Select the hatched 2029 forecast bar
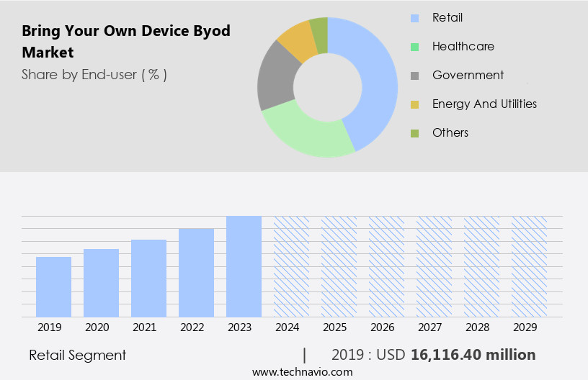This screenshot has width=588, height=380. 529,266
